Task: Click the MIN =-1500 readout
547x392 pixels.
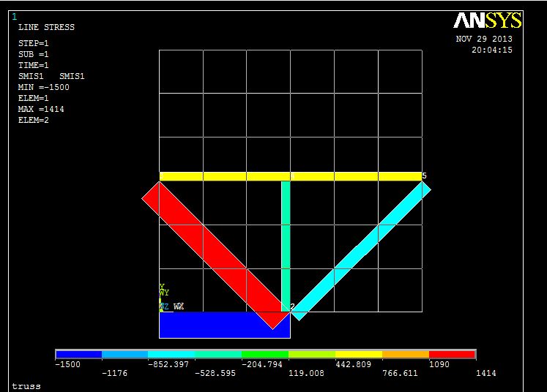Action: tap(44, 87)
